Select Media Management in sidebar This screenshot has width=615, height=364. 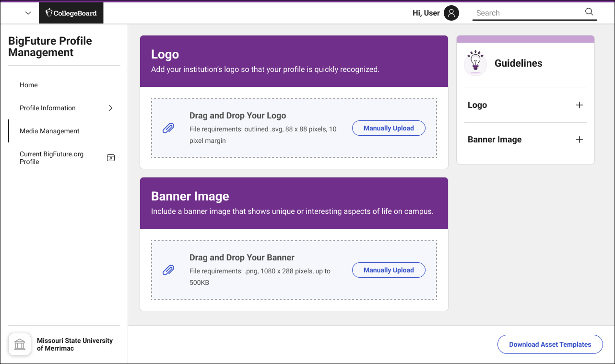(x=49, y=131)
